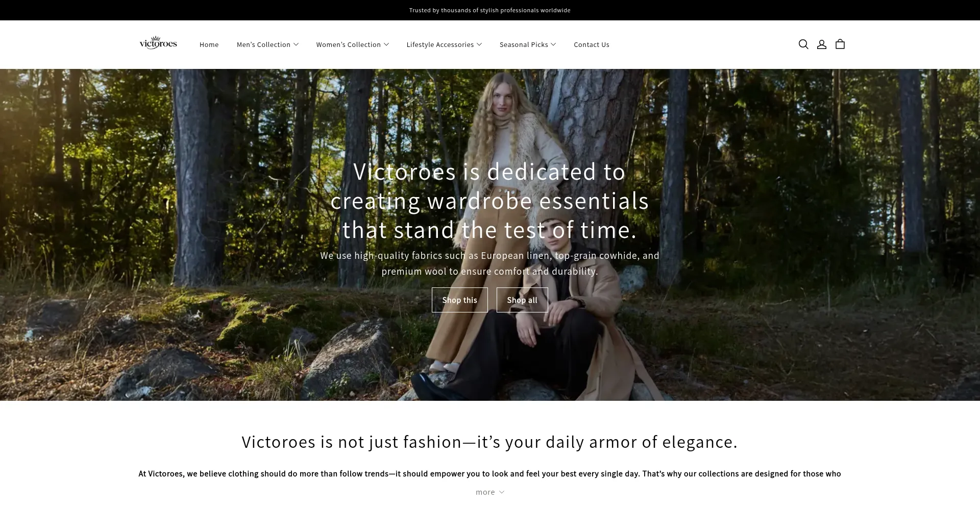Click the Shop all button
Image resolution: width=980 pixels, height=507 pixels.
[x=522, y=300]
